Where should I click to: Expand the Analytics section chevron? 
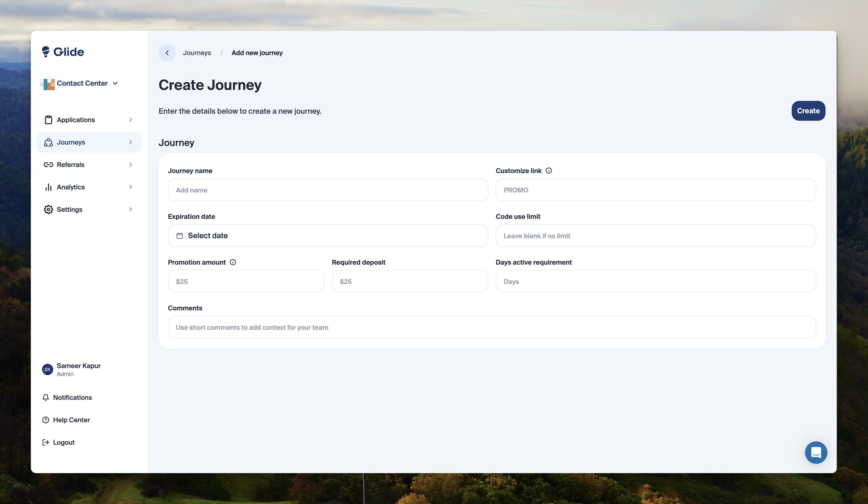pyautogui.click(x=130, y=187)
